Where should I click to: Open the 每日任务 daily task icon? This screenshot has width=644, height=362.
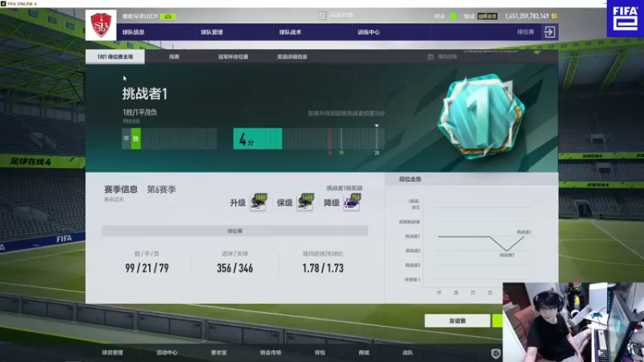[x=431, y=56]
